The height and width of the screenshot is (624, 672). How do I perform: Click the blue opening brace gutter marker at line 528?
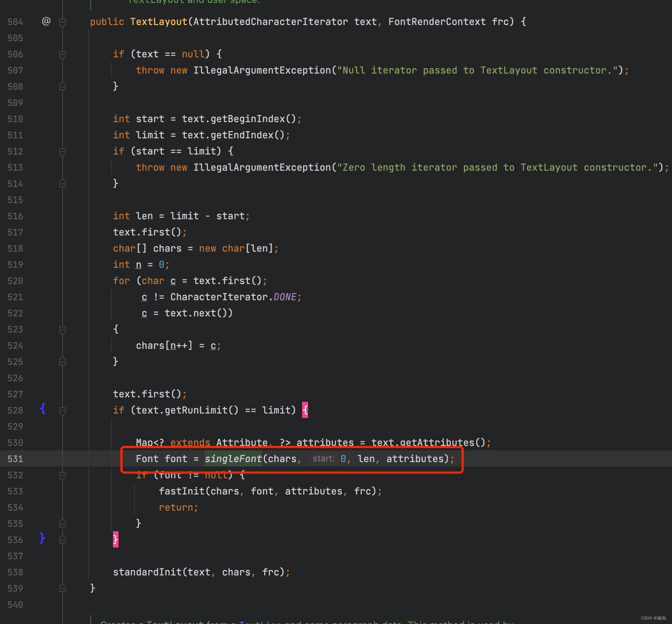coord(43,408)
